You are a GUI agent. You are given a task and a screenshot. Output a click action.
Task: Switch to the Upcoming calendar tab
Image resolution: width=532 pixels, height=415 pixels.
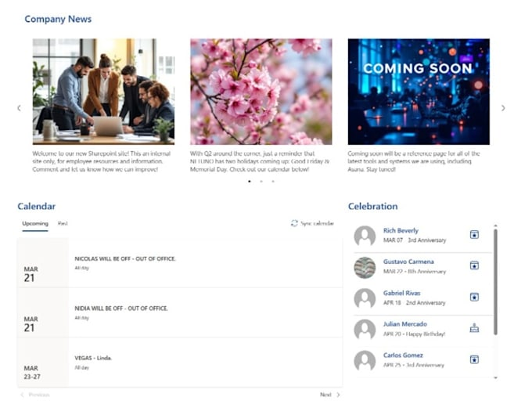pos(35,223)
